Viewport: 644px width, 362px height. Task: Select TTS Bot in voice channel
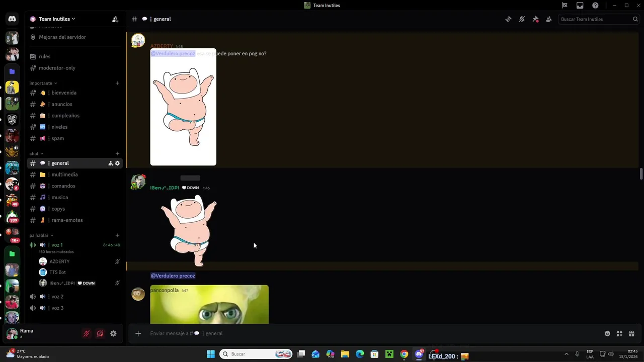(x=79, y=272)
